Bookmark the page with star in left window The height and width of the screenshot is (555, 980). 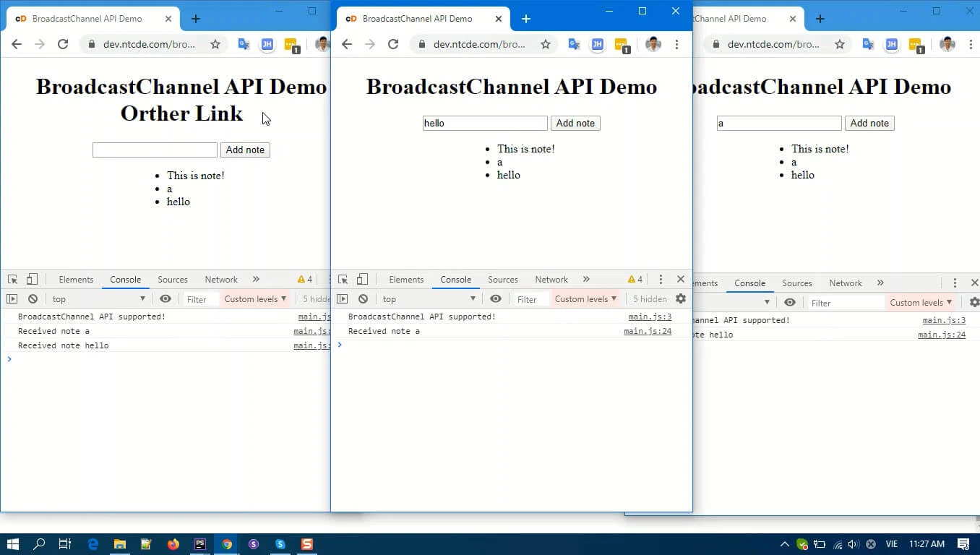215,44
